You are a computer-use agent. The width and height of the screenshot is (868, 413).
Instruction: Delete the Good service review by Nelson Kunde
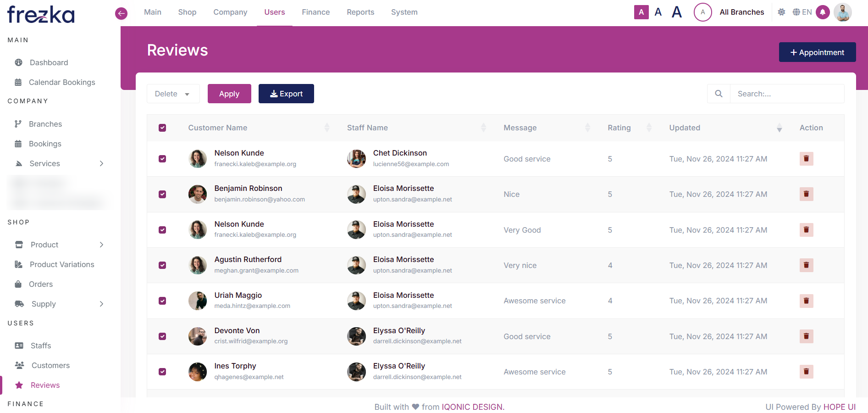806,159
